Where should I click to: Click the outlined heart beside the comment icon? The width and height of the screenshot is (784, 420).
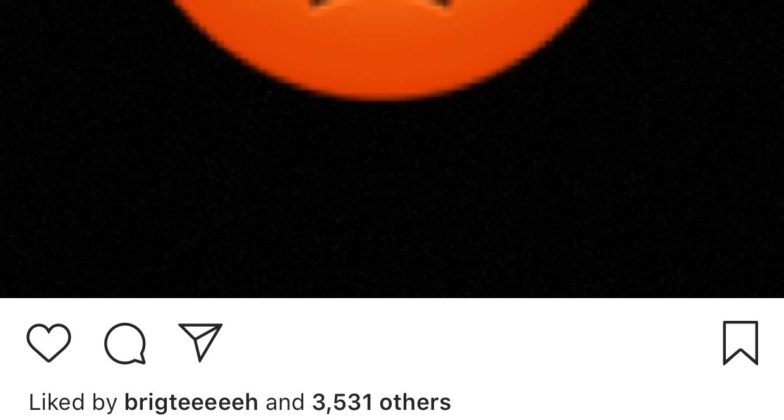tap(48, 342)
